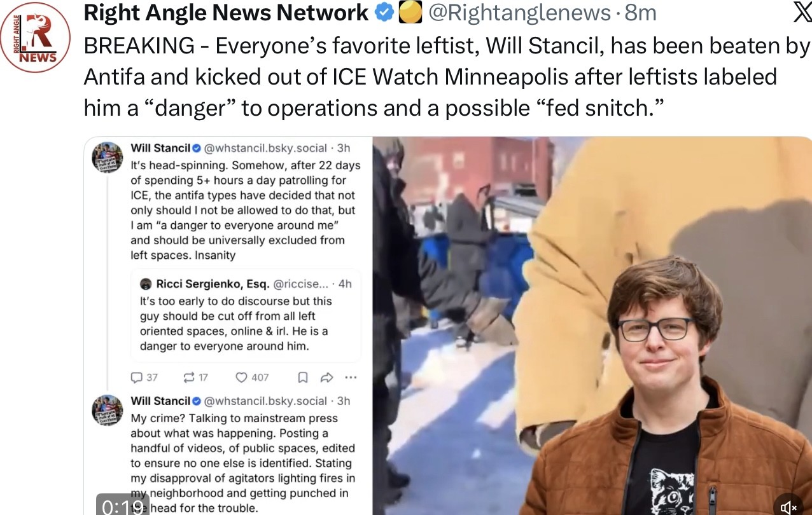Click the Right Angle News Network name

tap(226, 13)
